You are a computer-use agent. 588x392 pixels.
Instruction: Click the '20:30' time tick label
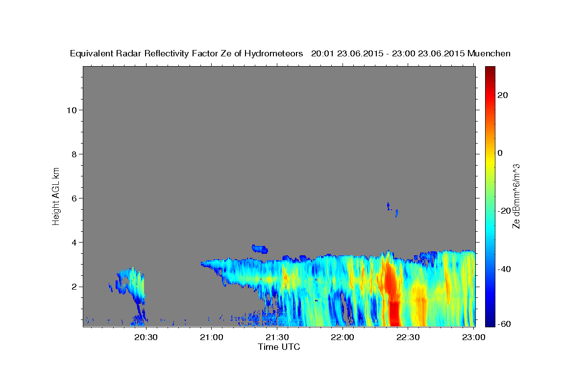tap(147, 337)
